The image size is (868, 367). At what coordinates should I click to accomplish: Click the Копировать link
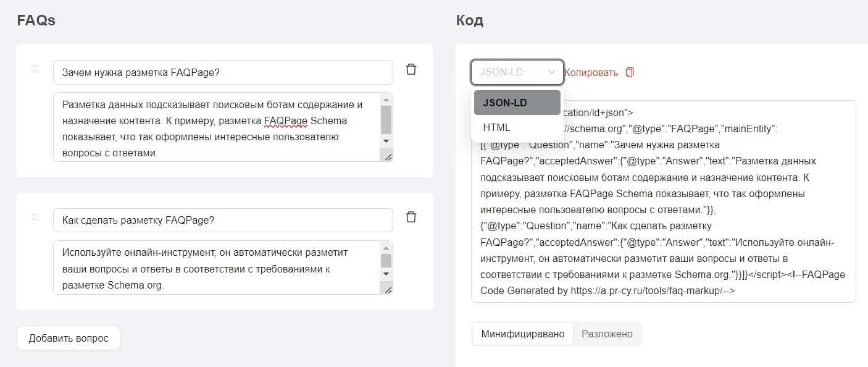click(x=591, y=73)
